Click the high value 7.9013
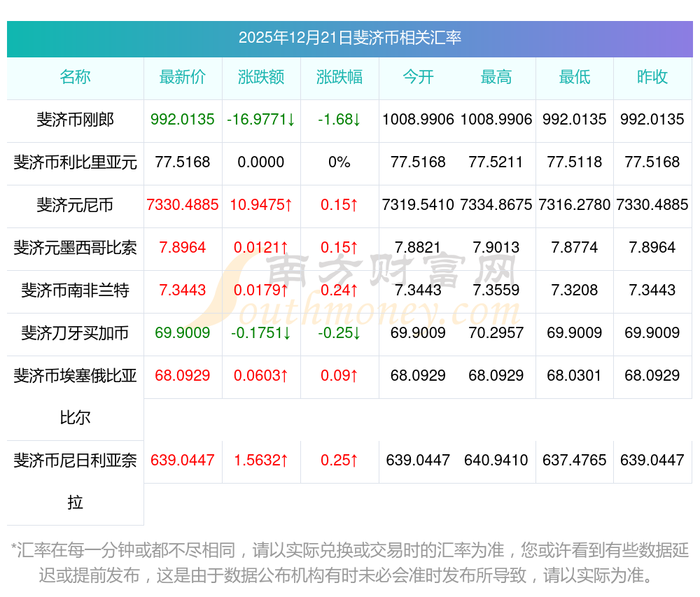Viewport: 700px width, 597px height. click(496, 248)
